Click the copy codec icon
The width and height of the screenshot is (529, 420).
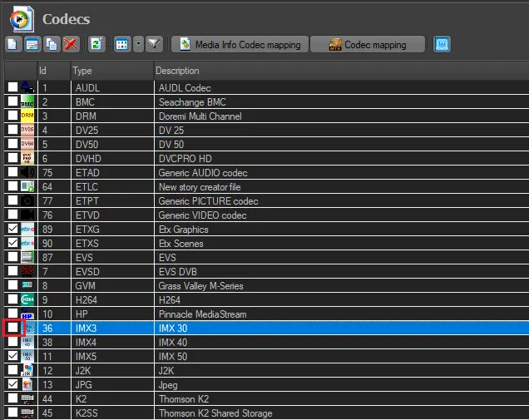click(x=52, y=44)
